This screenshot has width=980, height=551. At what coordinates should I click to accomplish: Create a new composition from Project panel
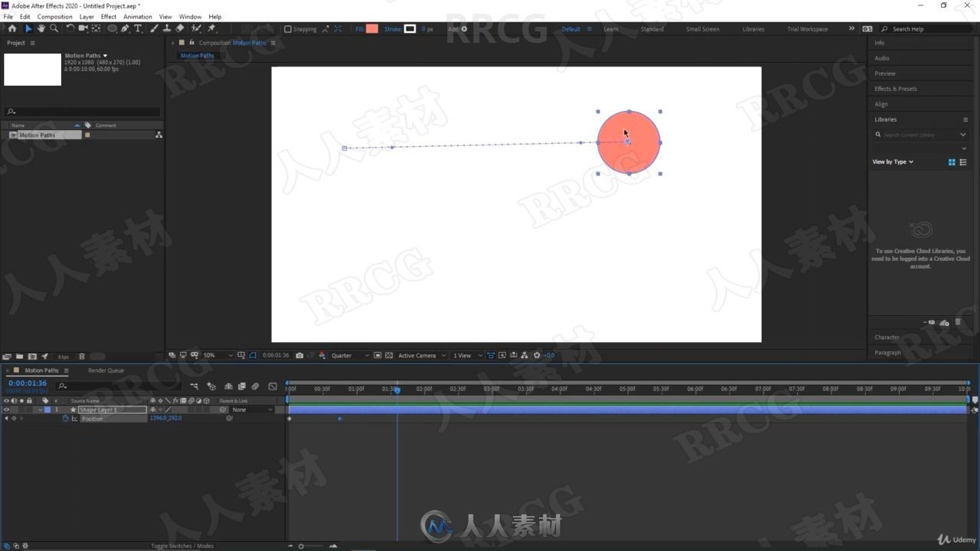coord(32,356)
